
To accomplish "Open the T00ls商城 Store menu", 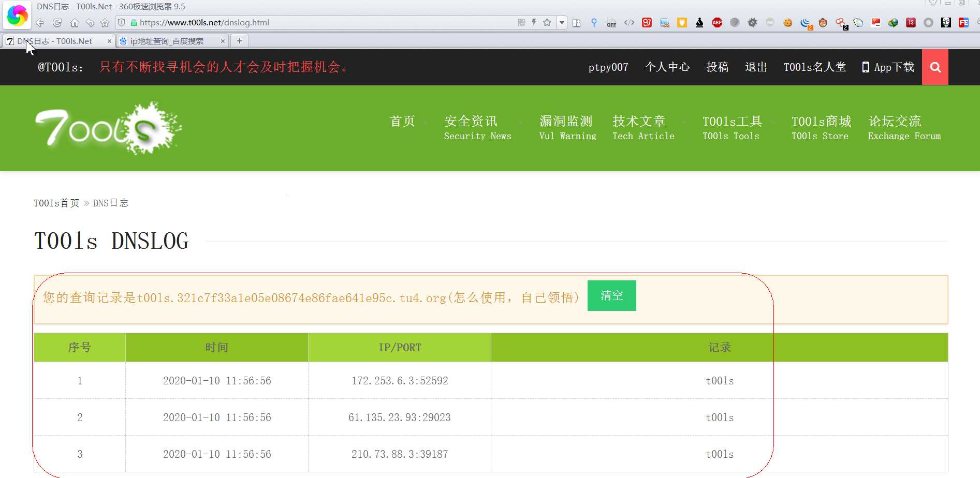I will [x=821, y=128].
